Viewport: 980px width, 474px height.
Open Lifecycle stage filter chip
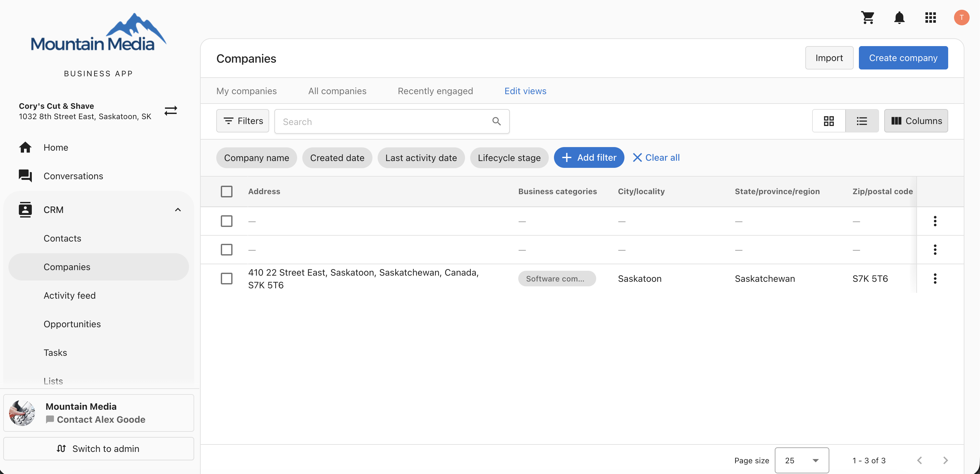(x=509, y=157)
